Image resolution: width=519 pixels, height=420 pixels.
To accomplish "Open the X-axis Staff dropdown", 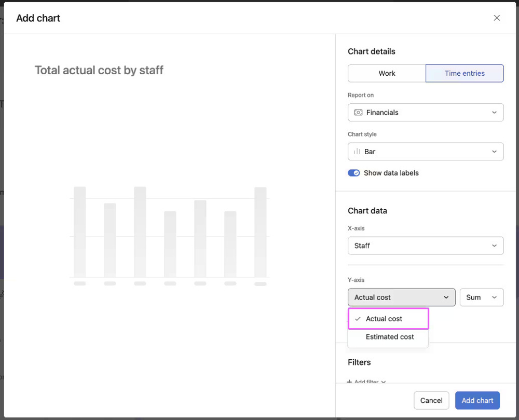I will [426, 246].
